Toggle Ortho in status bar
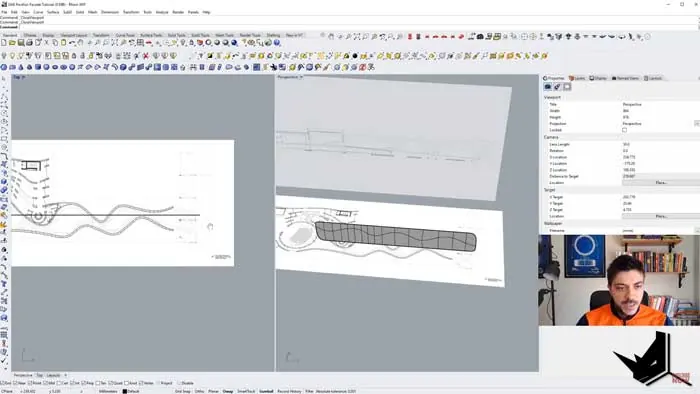 pos(199,391)
